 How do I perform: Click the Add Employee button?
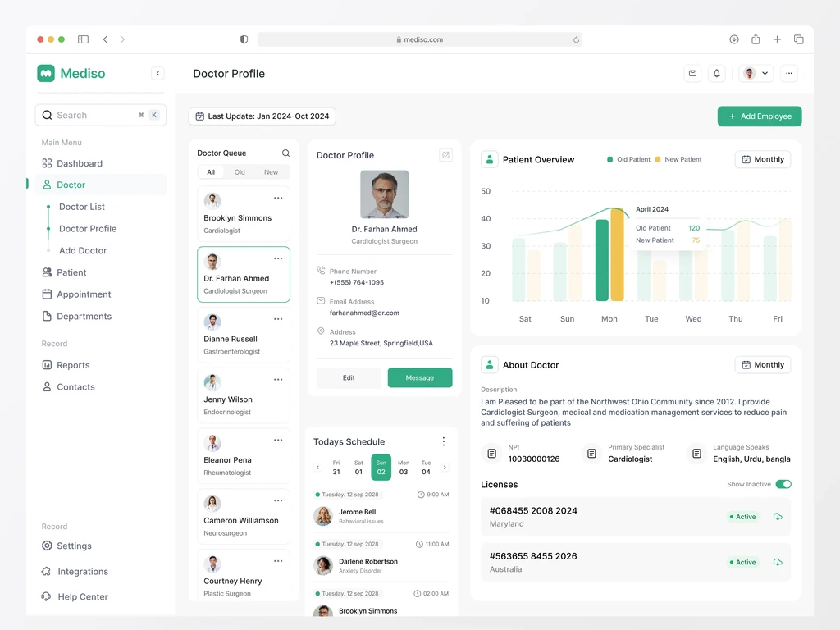760,116
